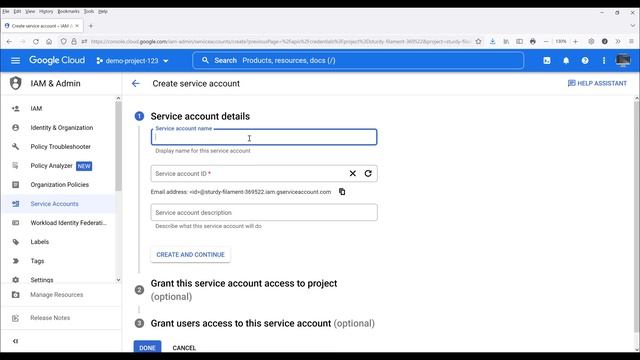The width and height of the screenshot is (640, 360).
Task: Click the address bar URL
Action: coord(281,42)
